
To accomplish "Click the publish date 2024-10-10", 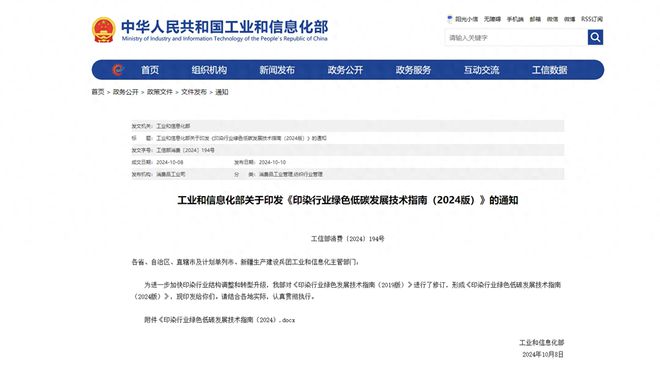I will (x=272, y=162).
